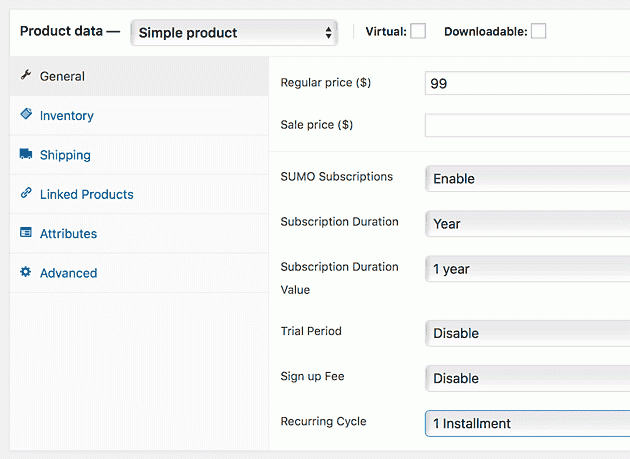Click the Shipping truck icon
This screenshot has height=459, width=630.
pos(26,154)
